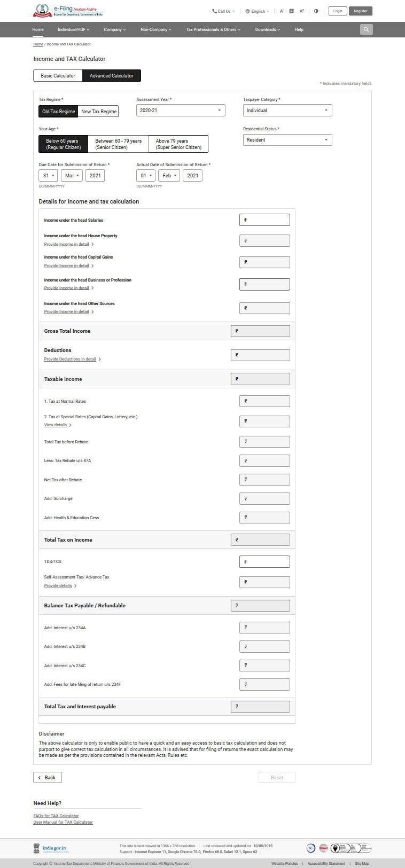Click the A- icon to decrease font size

[x=281, y=10]
